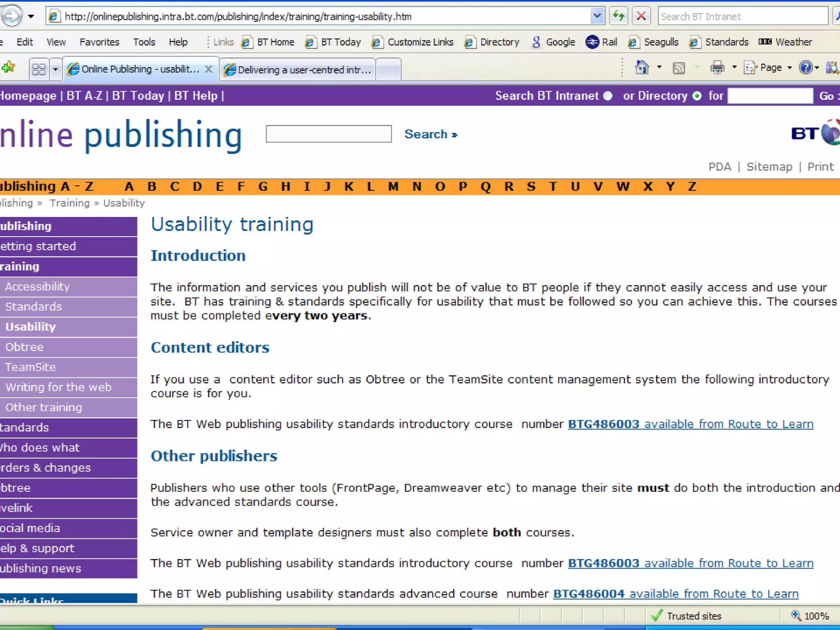Click the Print toolbar icon
Image resolution: width=840 pixels, height=630 pixels.
coord(717,68)
